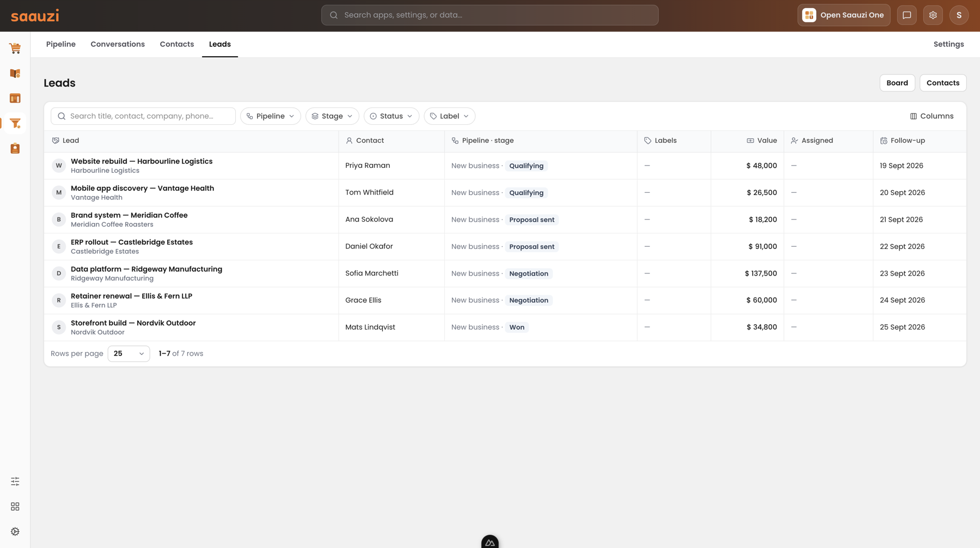
Task: Click the W avatar for Harbourline Logistics lead
Action: 59,166
